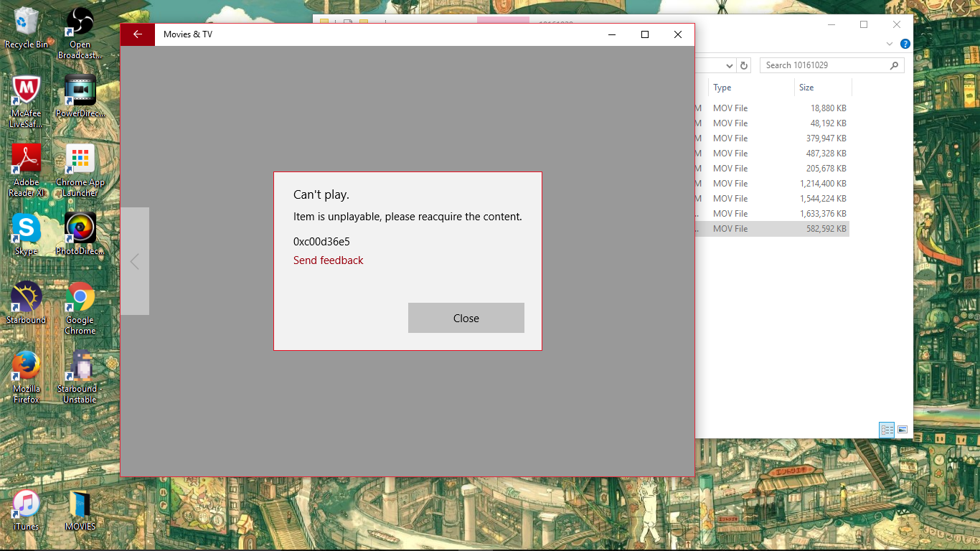This screenshot has width=980, height=551.
Task: Open the Explorer address bar dropdown
Action: click(730, 65)
